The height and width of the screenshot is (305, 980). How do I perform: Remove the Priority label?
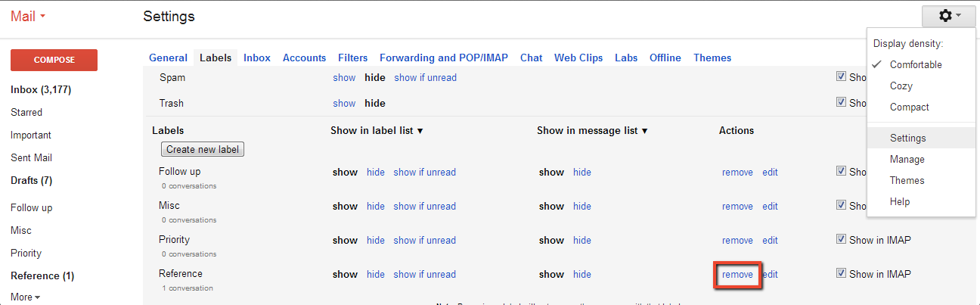tap(737, 240)
